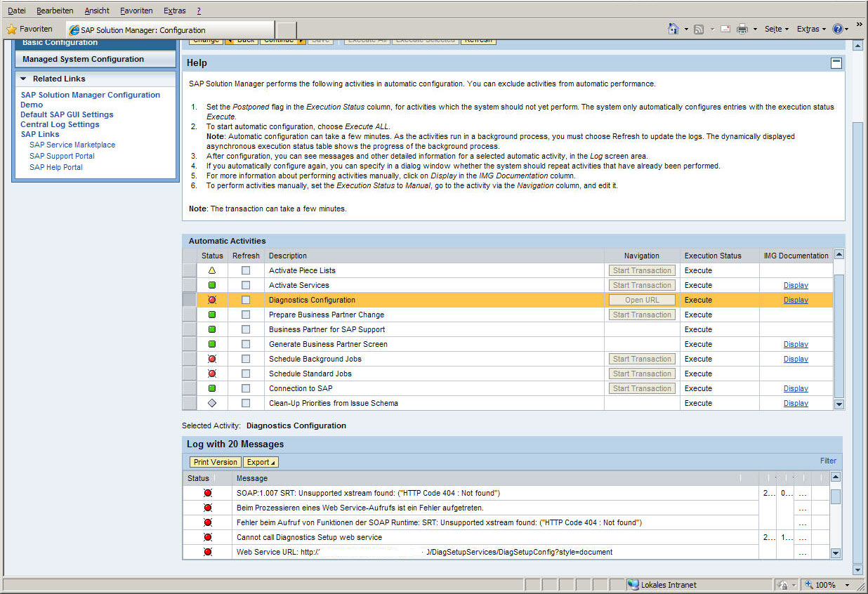Select the Schedule Standard Jobs description
This screenshot has width=868, height=594.
(310, 374)
